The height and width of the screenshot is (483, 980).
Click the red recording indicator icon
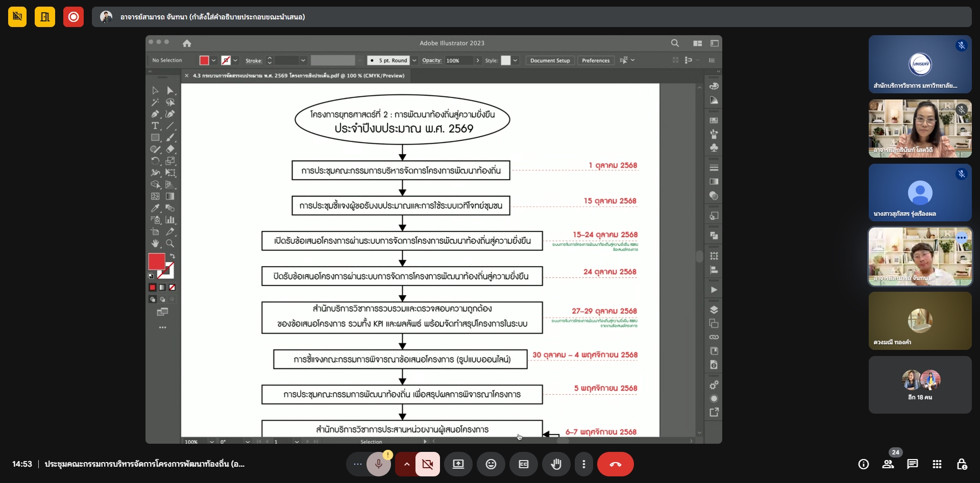73,17
